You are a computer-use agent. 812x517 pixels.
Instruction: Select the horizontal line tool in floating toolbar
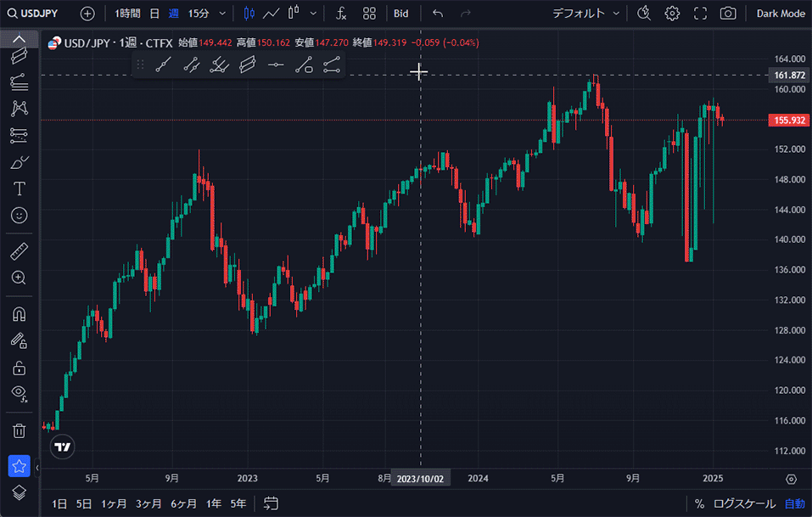pyautogui.click(x=276, y=65)
